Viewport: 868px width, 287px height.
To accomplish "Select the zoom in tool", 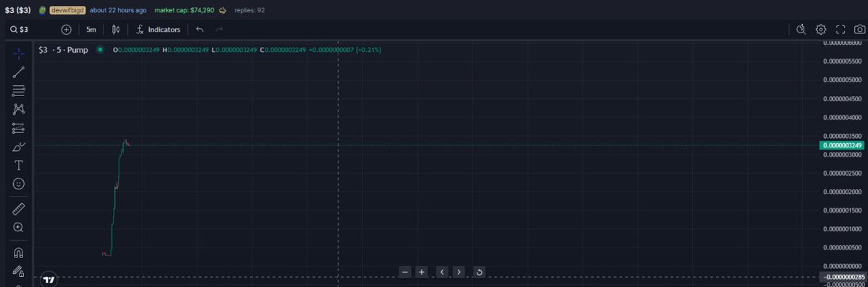I will tap(19, 227).
